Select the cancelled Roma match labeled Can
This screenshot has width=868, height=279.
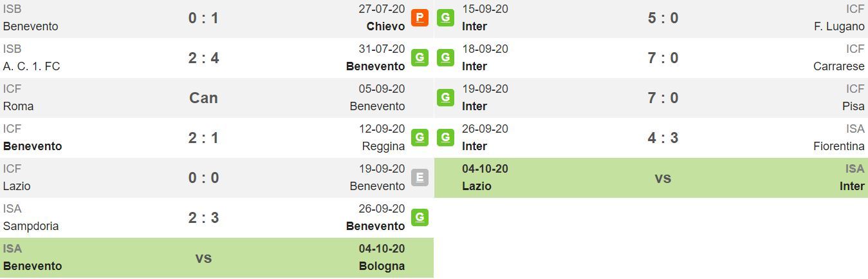coord(203,98)
